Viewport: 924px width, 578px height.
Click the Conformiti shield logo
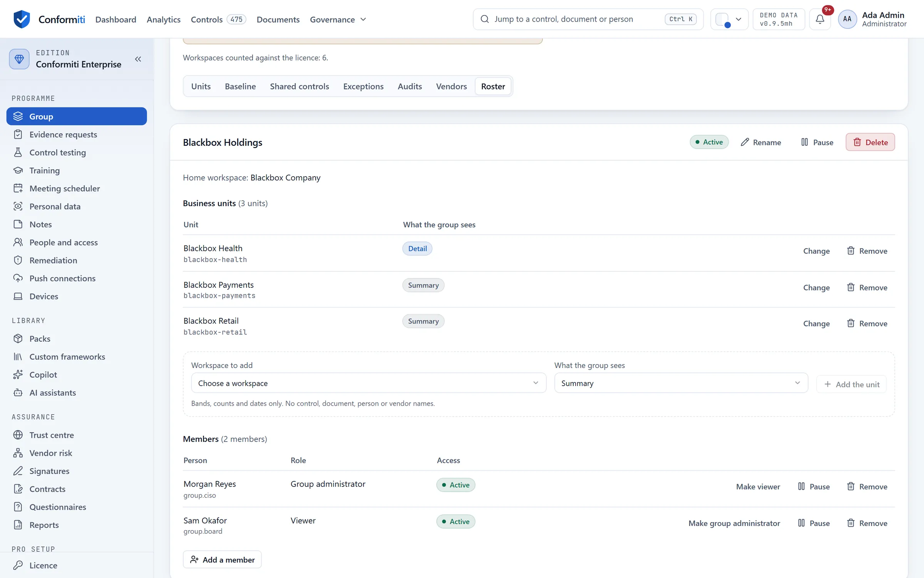22,19
